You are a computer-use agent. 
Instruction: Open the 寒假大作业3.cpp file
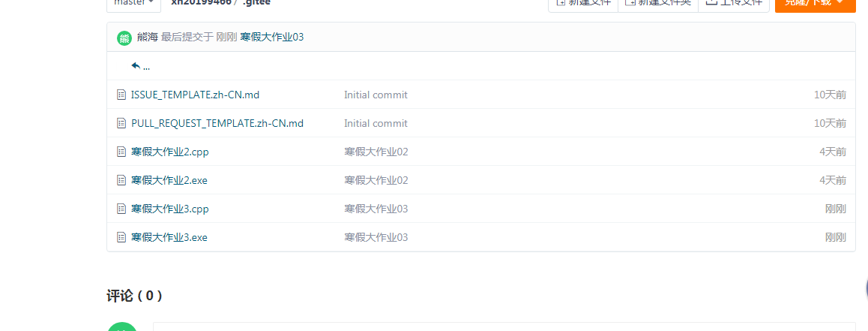[169, 209]
